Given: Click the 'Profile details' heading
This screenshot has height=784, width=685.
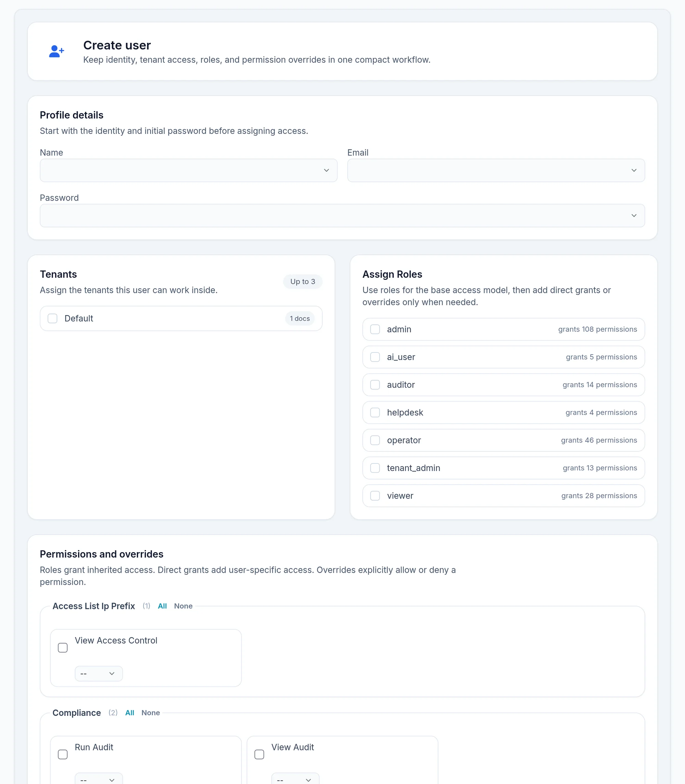Looking at the screenshot, I should tap(72, 115).
